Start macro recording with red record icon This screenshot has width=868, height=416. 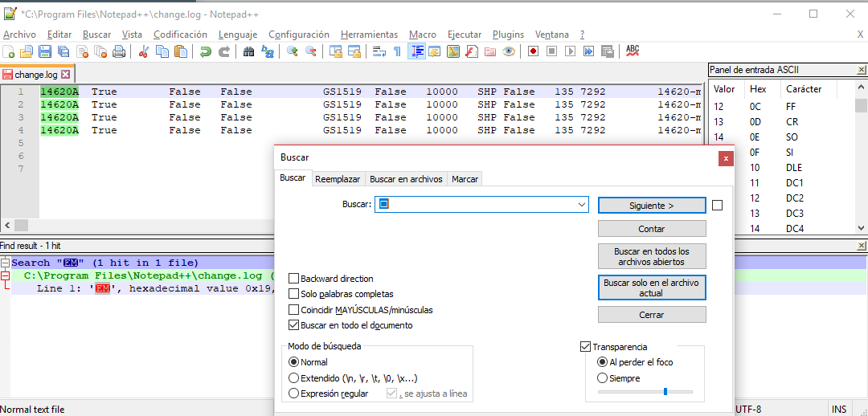[533, 51]
